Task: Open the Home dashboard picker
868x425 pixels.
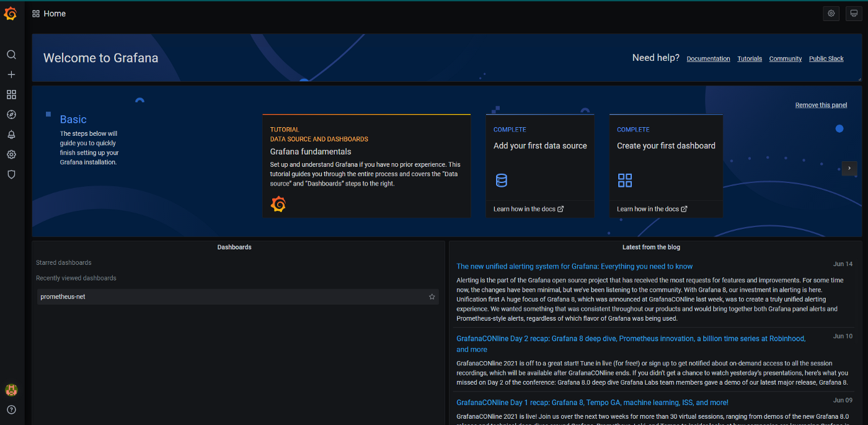Action: [55, 14]
